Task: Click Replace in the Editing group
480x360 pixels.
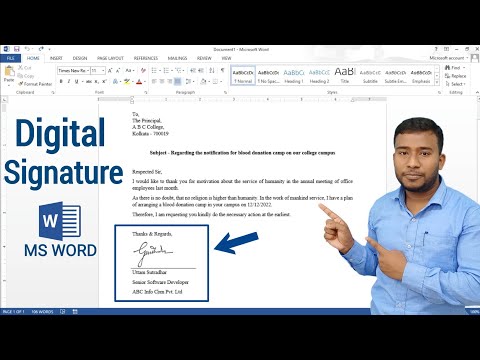Action: tap(455, 76)
